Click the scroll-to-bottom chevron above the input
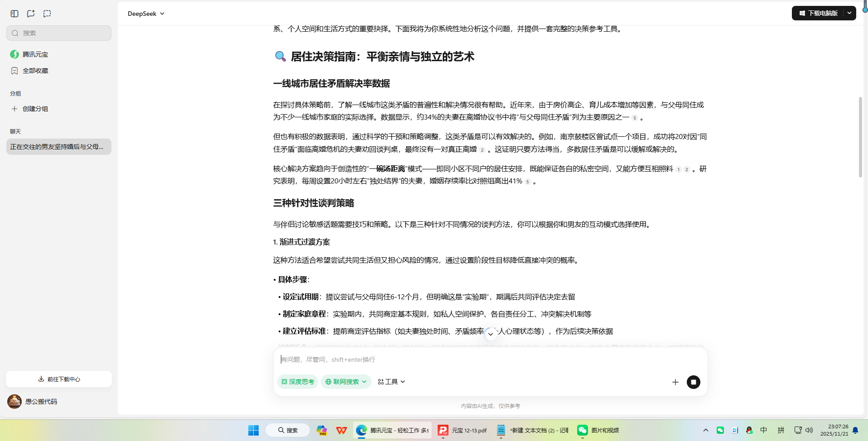This screenshot has width=868, height=441. point(491,334)
